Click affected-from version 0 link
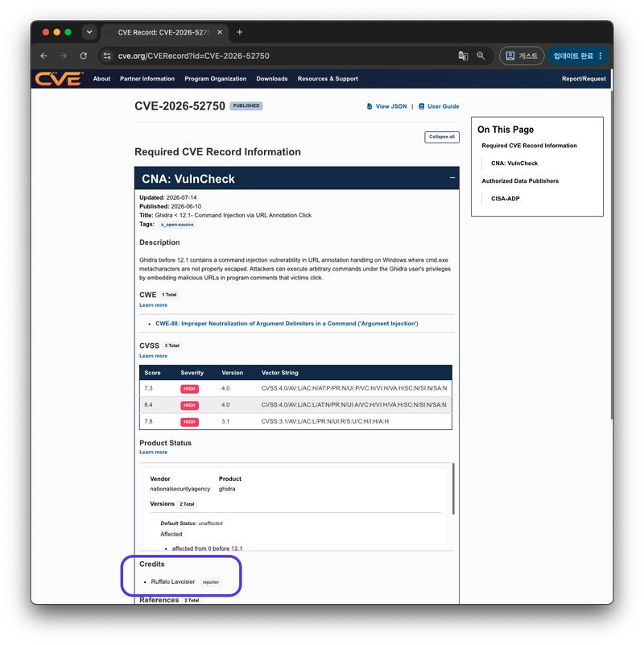The width and height of the screenshot is (644, 645). (x=210, y=548)
